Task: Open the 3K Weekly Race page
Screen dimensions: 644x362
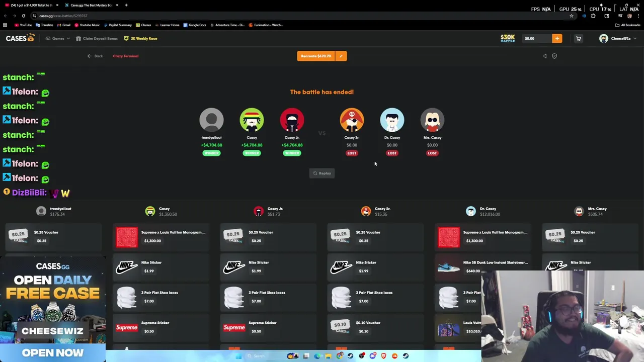Action: [x=140, y=38]
